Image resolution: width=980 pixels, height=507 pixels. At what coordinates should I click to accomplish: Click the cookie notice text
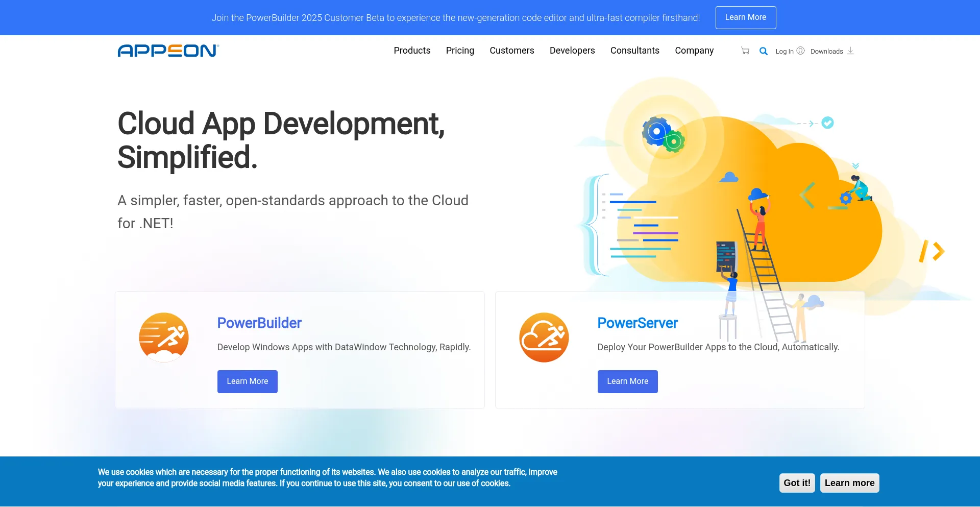pyautogui.click(x=328, y=478)
